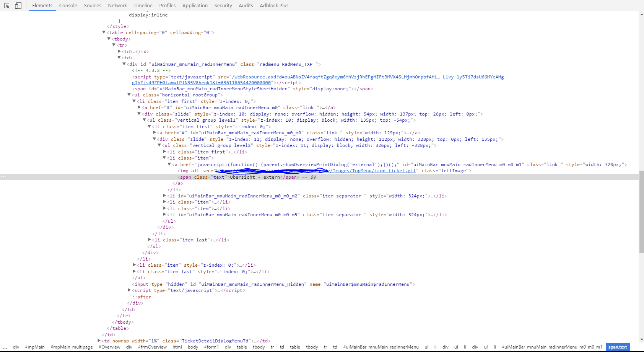
Task: Select span.text breadcrumb item
Action: click(617, 347)
